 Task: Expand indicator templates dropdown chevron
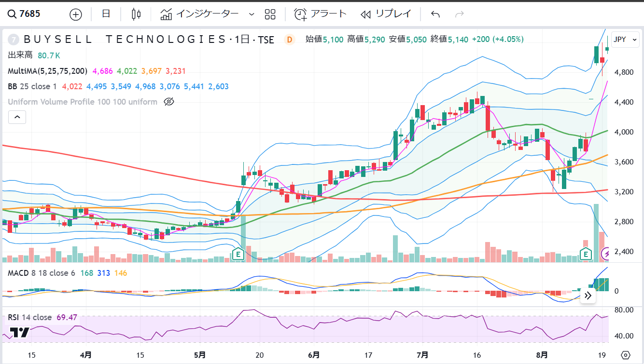click(x=251, y=14)
